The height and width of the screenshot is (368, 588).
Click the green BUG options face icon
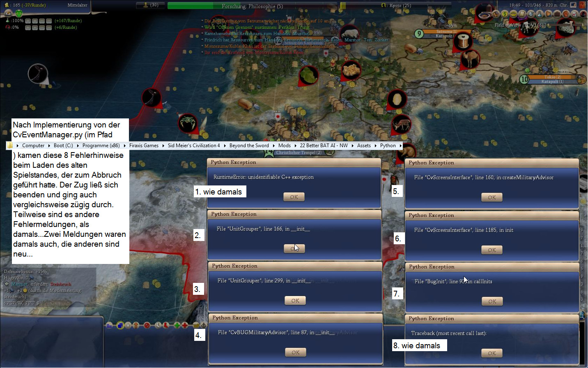point(19,13)
